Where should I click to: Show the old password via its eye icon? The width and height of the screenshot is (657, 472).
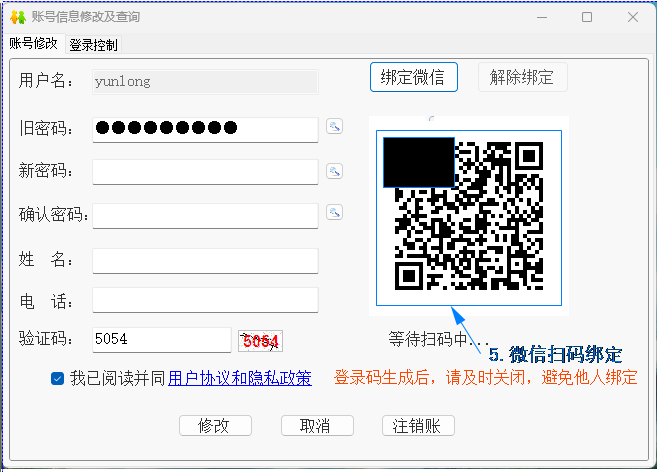pyautogui.click(x=334, y=126)
